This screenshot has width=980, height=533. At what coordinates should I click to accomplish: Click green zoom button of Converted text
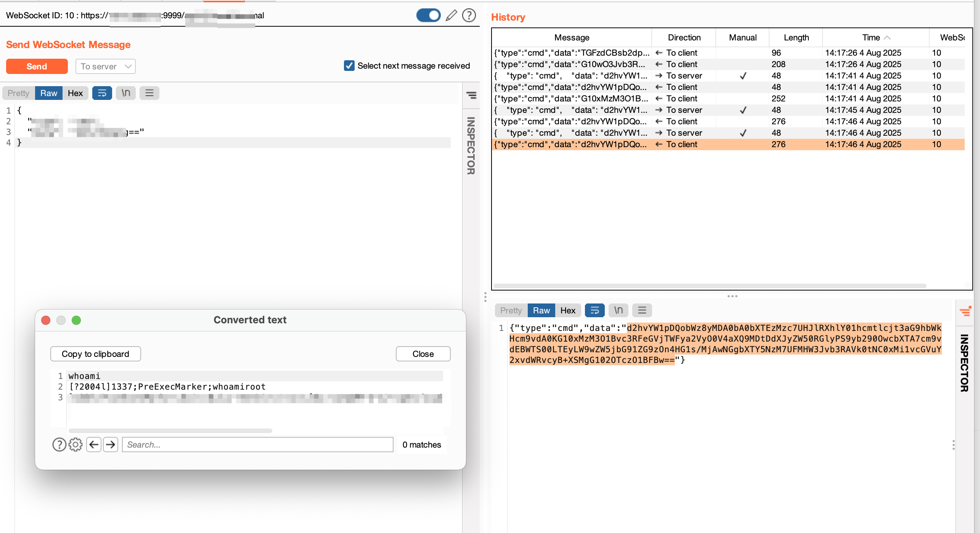76,320
